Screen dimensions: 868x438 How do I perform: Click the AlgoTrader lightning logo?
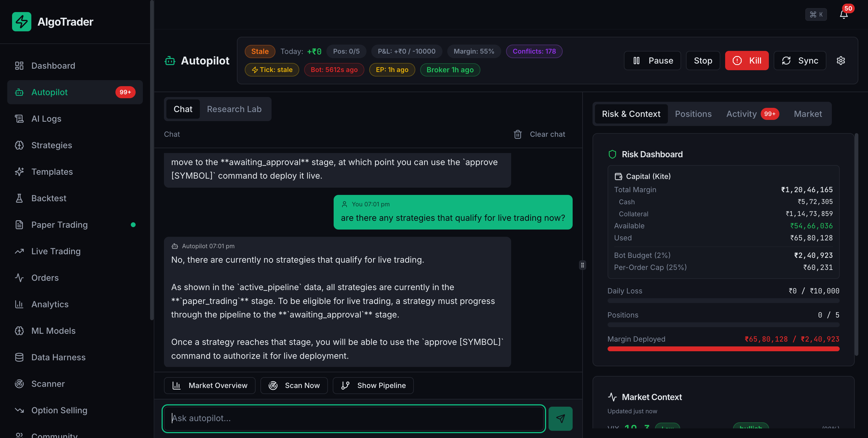(x=22, y=22)
